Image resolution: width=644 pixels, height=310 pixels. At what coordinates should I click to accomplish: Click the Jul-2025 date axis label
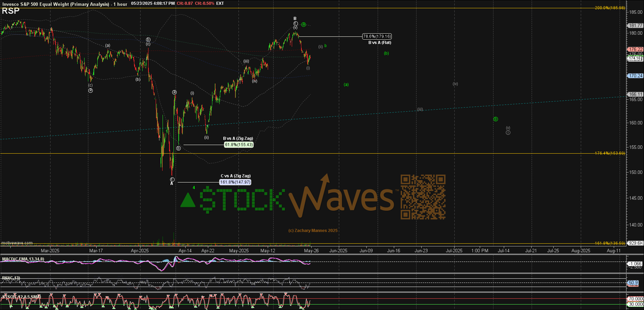(x=455, y=250)
